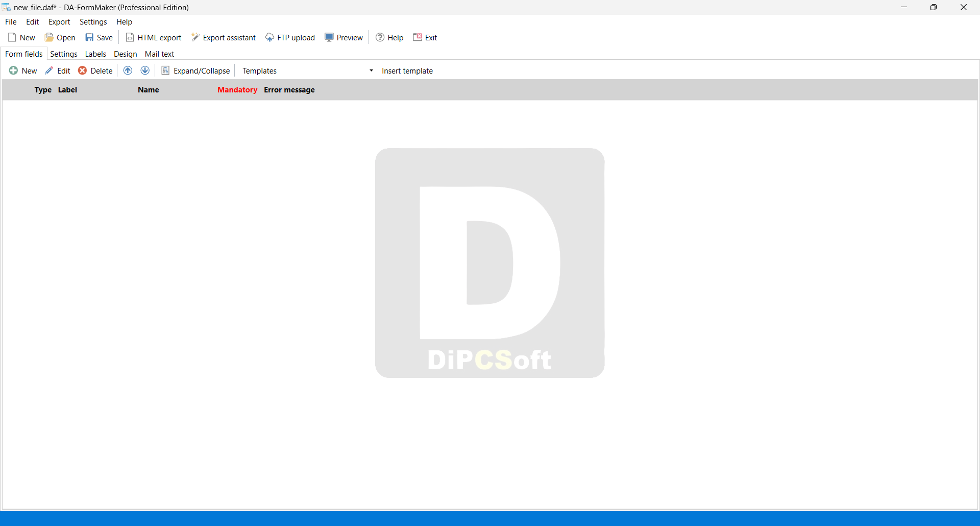Switch to the Settings tab
The width and height of the screenshot is (980, 526).
(x=64, y=54)
